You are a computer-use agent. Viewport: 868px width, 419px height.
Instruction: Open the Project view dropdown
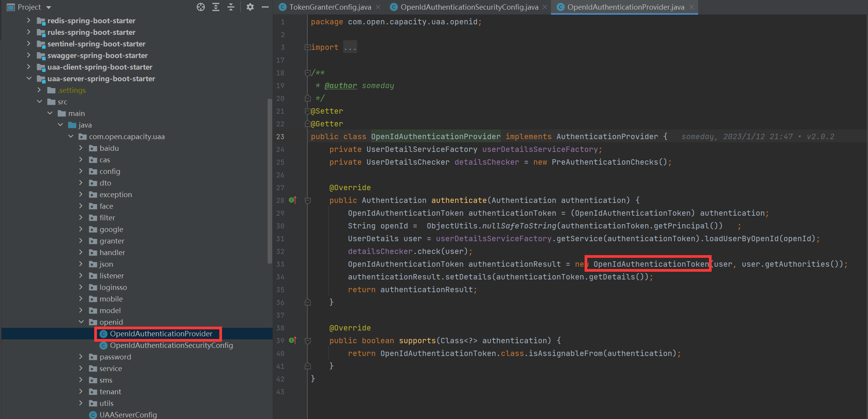tap(49, 7)
